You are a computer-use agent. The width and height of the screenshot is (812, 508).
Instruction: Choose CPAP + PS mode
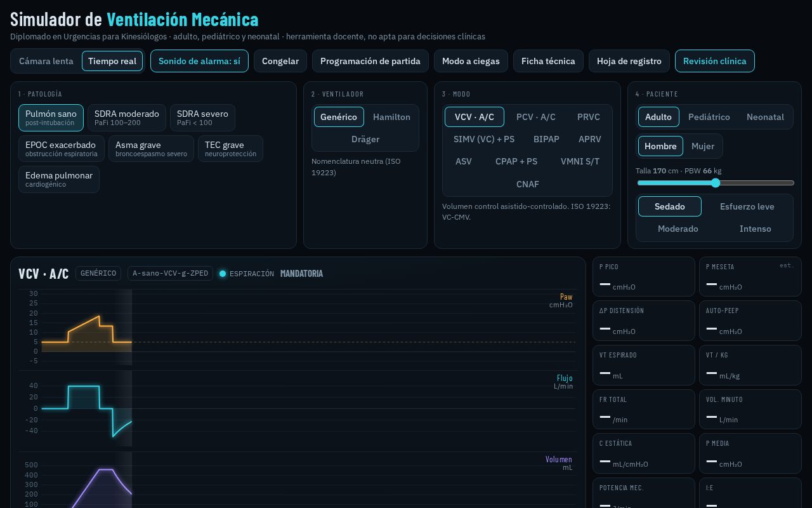[516, 161]
